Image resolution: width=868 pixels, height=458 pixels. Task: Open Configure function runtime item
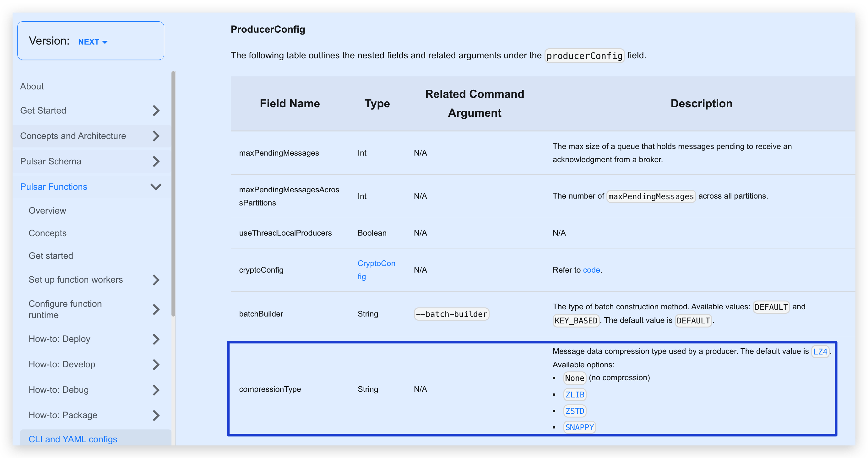[65, 309]
